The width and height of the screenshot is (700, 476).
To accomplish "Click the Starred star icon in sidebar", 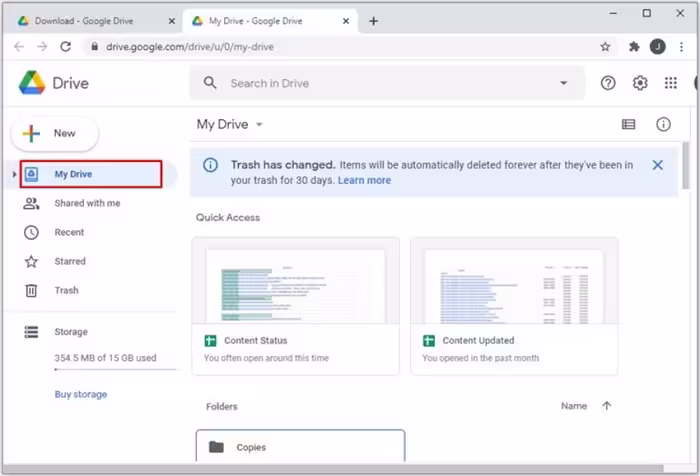I will coord(31,261).
